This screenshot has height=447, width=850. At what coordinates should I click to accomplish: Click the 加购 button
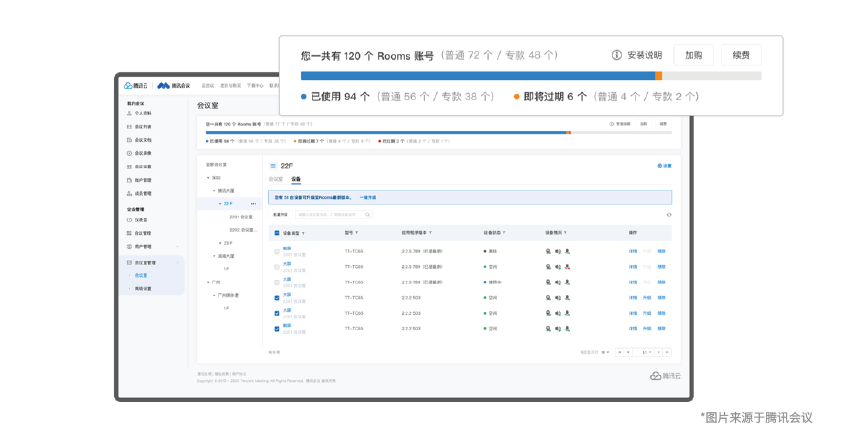pos(693,55)
